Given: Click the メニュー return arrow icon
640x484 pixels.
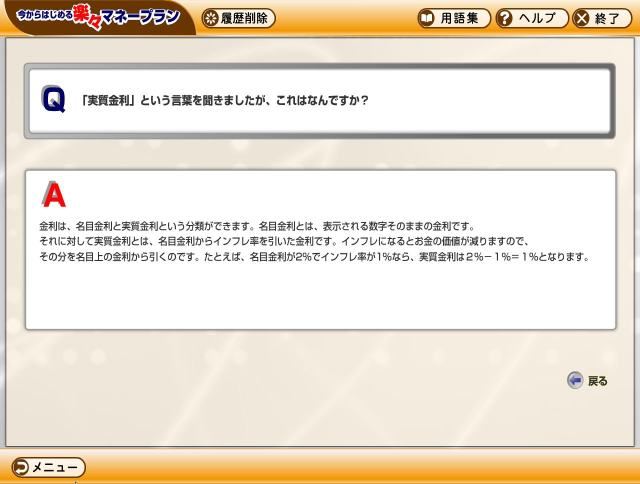Looking at the screenshot, I should [21, 467].
